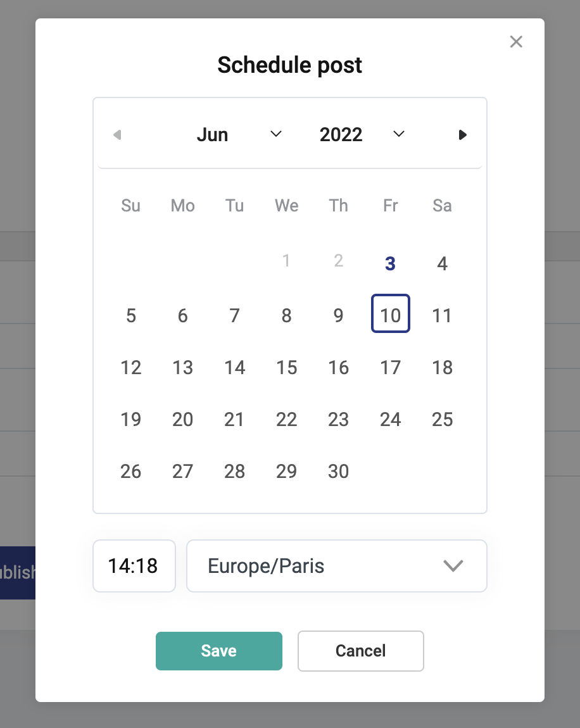Viewport: 580px width, 728px height.
Task: Pick Friday June 17
Action: 390,367
